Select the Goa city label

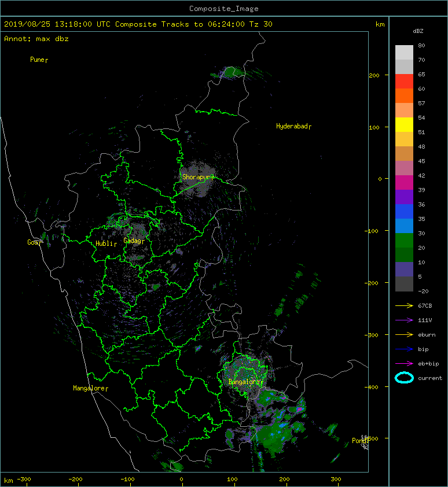tap(33, 242)
